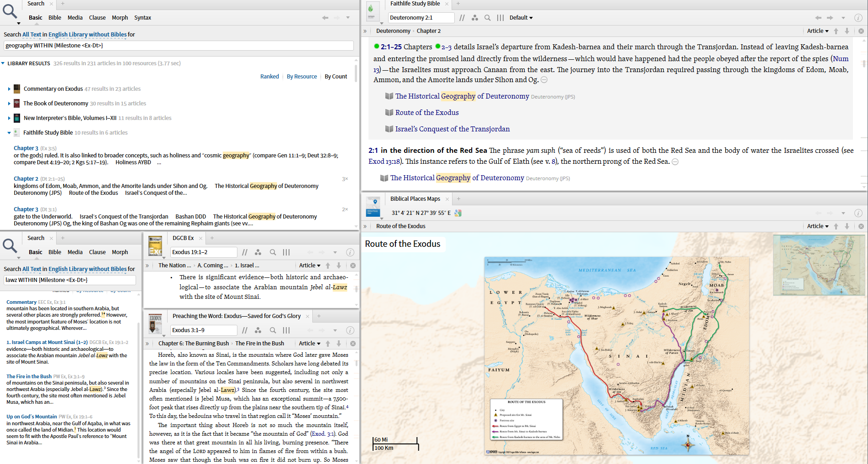The height and width of the screenshot is (464, 868).
Task: Click the multi-column view icon in Faithlife Study Bible
Action: (x=500, y=18)
